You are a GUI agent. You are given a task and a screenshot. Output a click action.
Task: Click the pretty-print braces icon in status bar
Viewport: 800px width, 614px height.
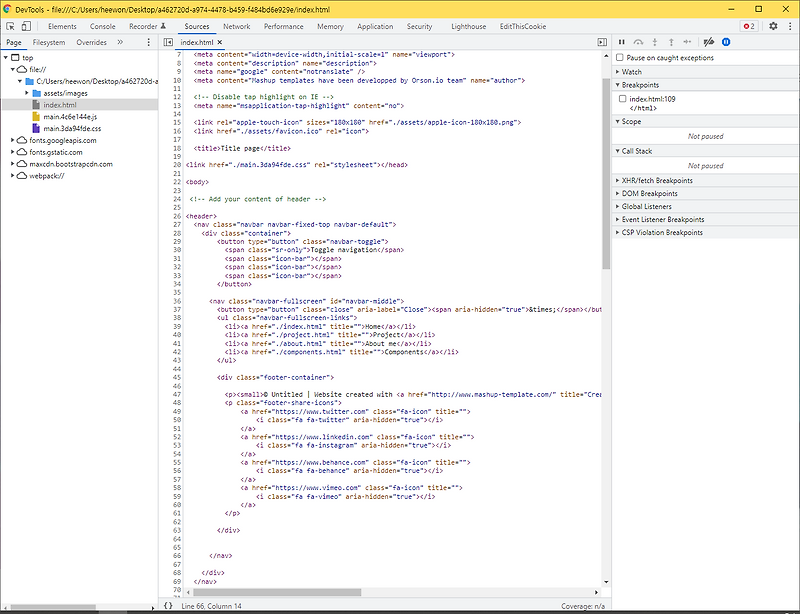[170, 604]
